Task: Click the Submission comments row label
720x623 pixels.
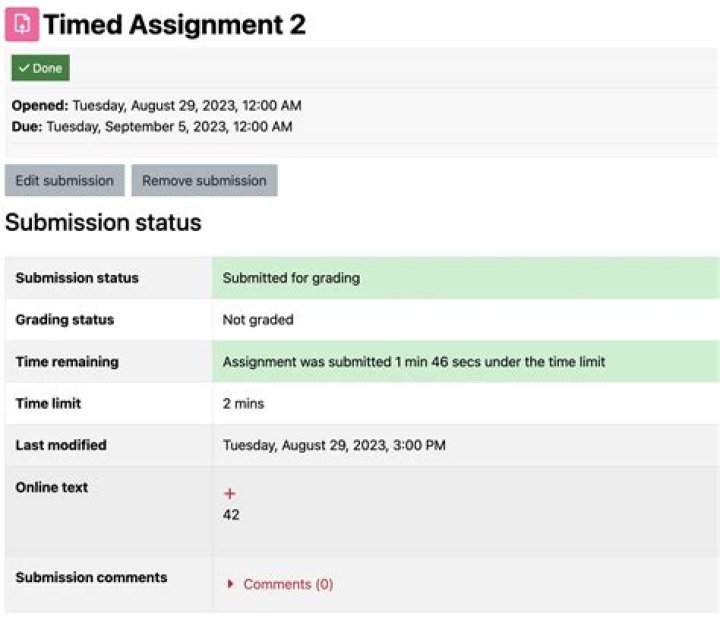Action: (x=91, y=577)
